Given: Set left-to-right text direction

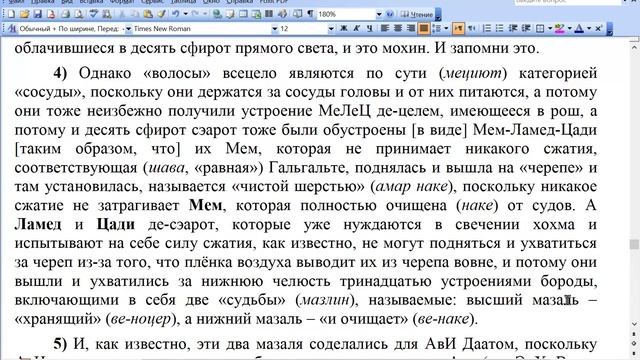Looking at the screenshot, I should click(x=458, y=28).
